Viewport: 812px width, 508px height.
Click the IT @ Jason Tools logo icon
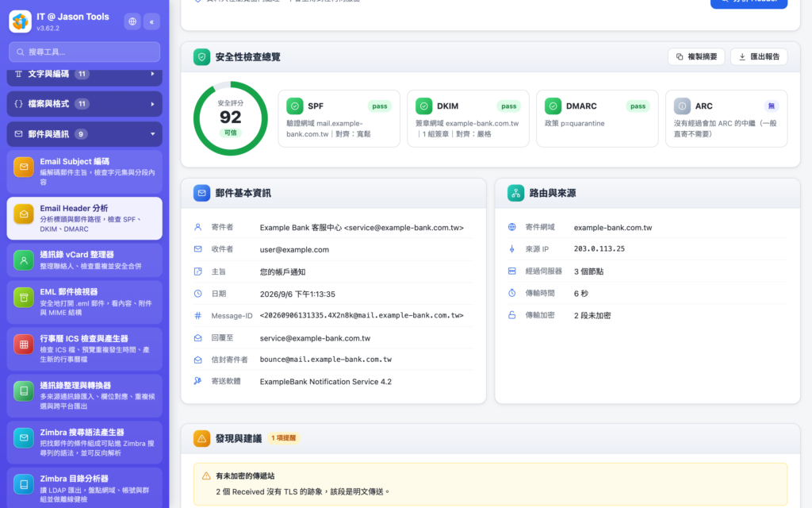[20, 21]
